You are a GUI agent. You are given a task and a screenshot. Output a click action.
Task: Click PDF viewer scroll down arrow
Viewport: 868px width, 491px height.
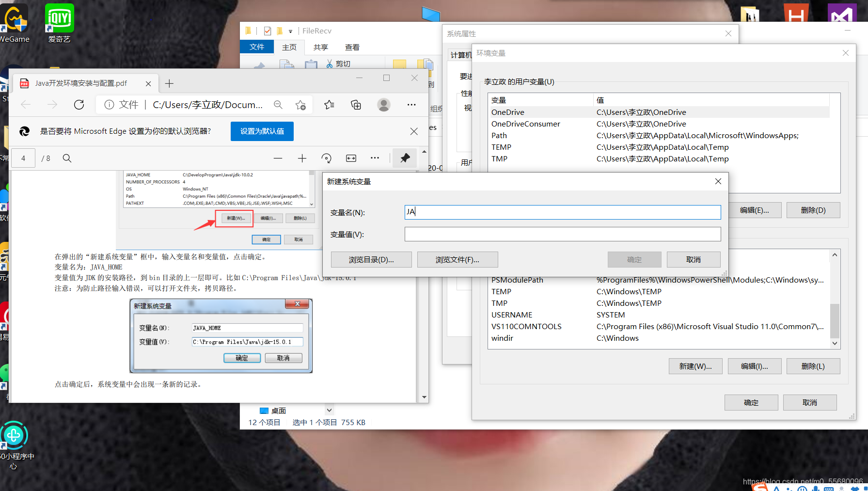pyautogui.click(x=424, y=397)
